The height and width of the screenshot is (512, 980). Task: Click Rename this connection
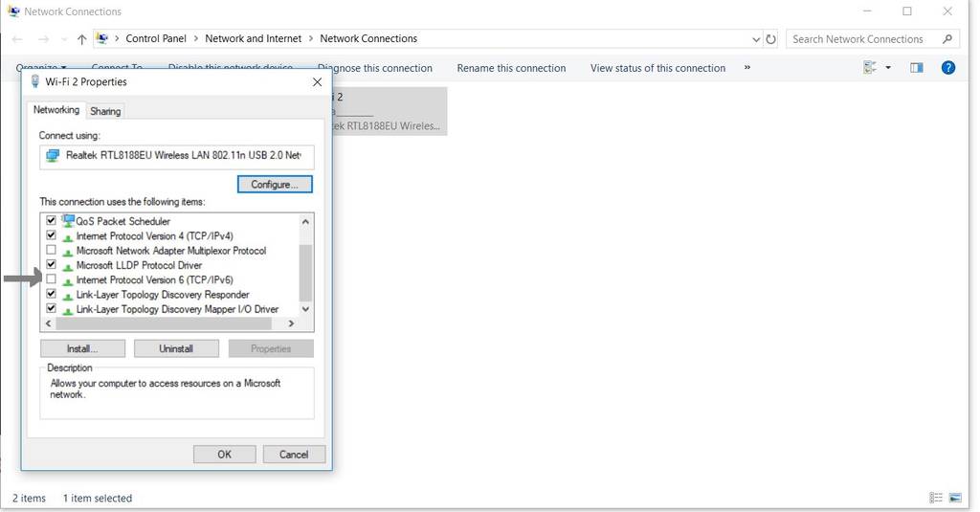coord(511,68)
